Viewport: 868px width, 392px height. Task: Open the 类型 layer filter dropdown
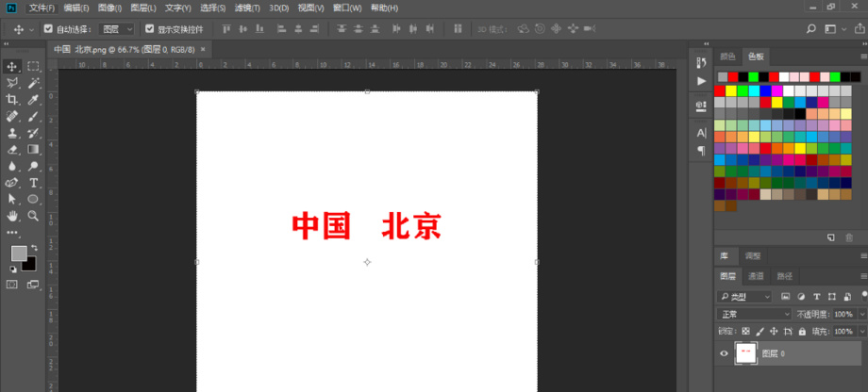coord(744,297)
